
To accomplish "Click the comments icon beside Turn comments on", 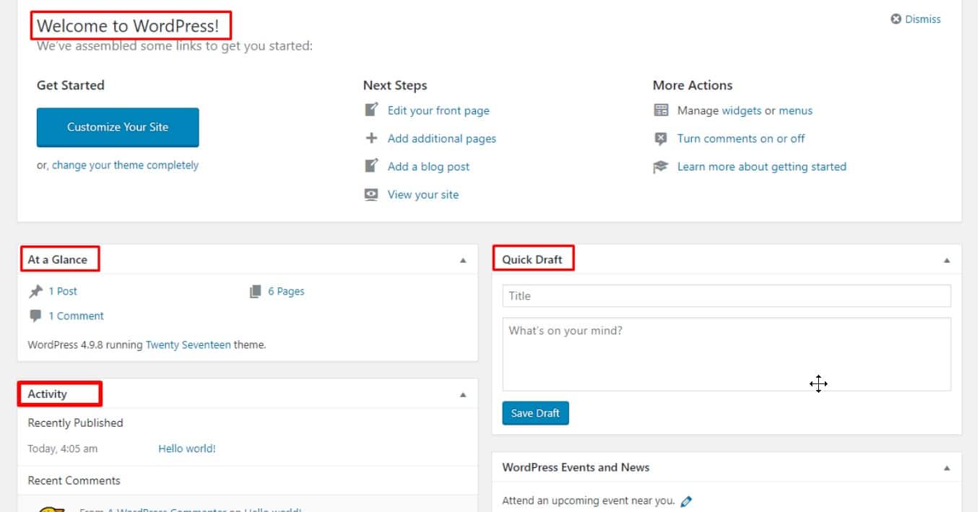I will [661, 138].
